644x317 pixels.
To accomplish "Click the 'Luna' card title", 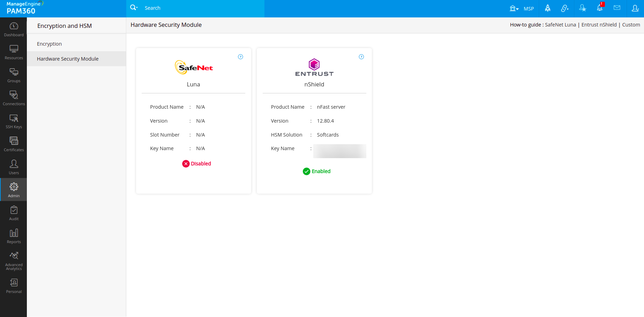I will [x=193, y=84].
